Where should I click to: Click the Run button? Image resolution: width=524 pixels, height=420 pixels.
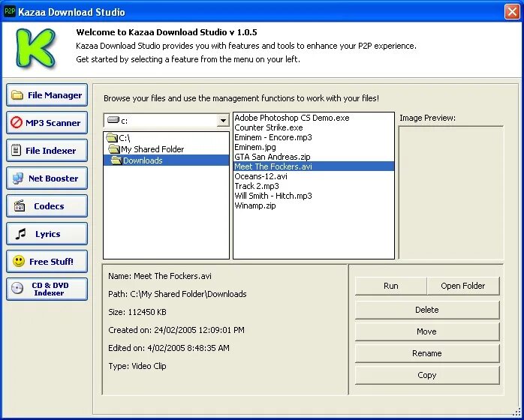tap(390, 286)
